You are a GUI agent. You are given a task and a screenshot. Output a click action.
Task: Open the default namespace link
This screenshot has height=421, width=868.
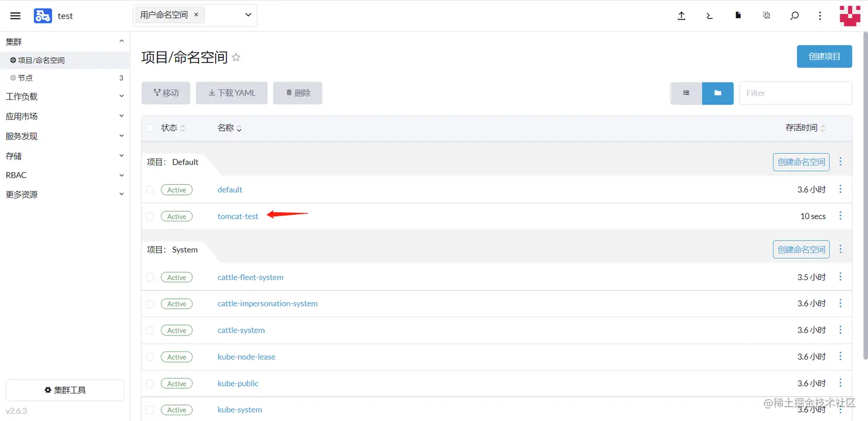pyautogui.click(x=230, y=190)
